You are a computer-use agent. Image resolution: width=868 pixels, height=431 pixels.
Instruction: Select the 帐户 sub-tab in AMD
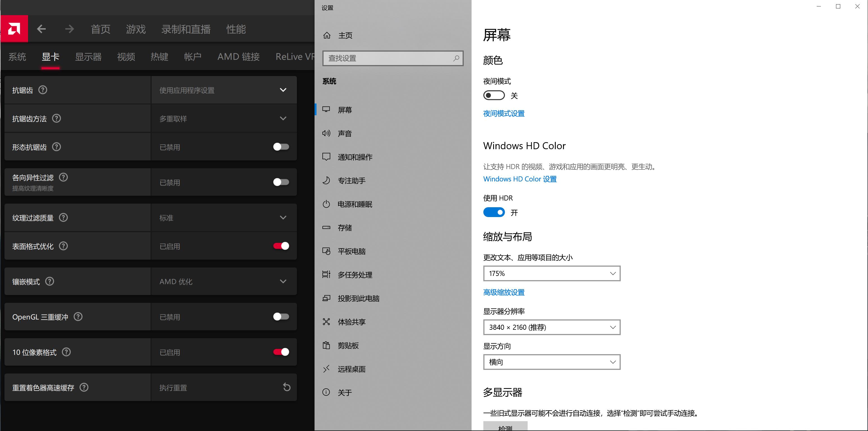(x=193, y=57)
